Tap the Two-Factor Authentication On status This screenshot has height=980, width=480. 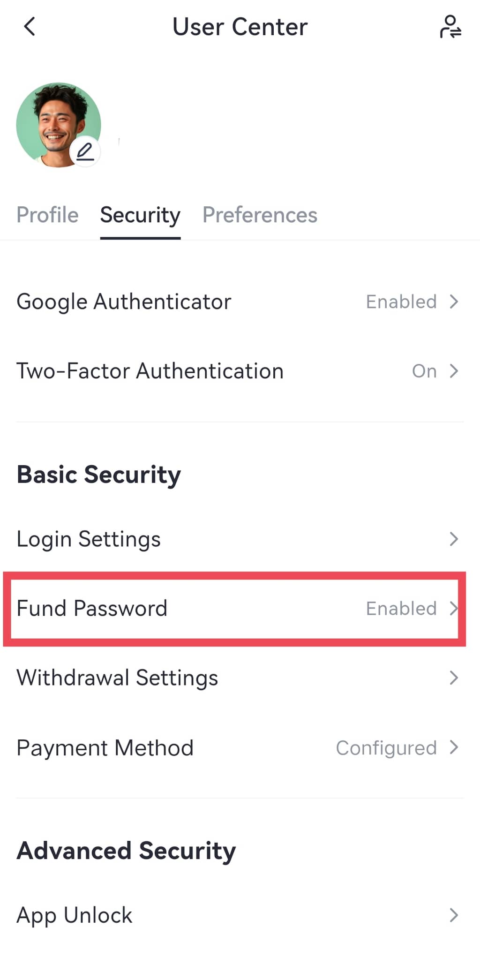424,371
